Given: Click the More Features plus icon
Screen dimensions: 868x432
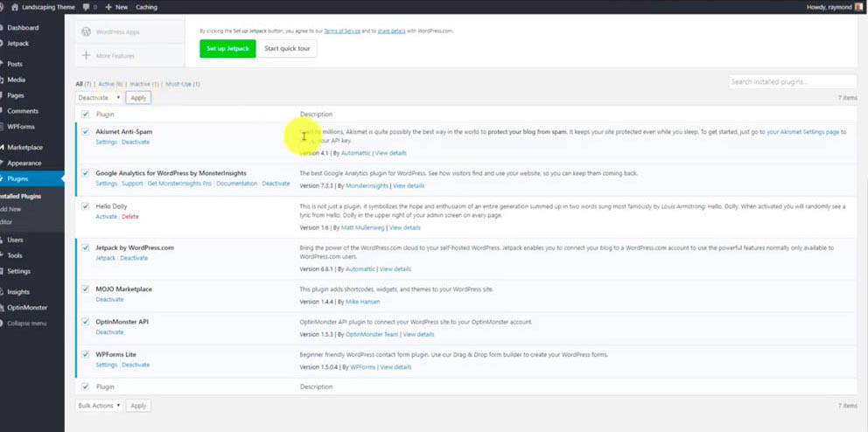Looking at the screenshot, I should 86,55.
